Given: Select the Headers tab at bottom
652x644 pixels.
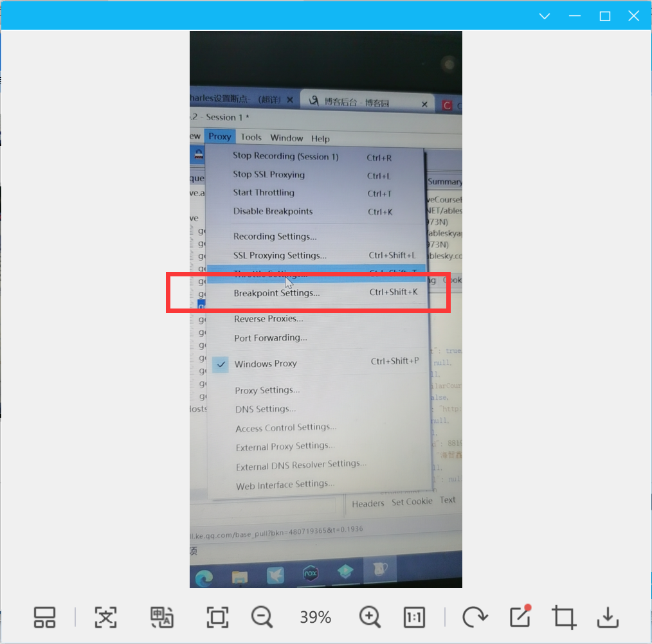Looking at the screenshot, I should [368, 503].
